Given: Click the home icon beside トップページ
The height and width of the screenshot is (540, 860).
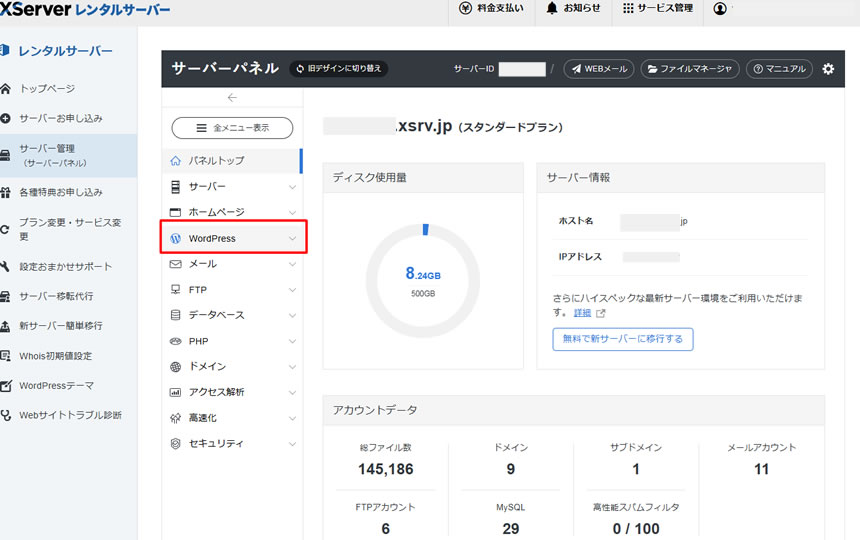Looking at the screenshot, I should click(5, 89).
